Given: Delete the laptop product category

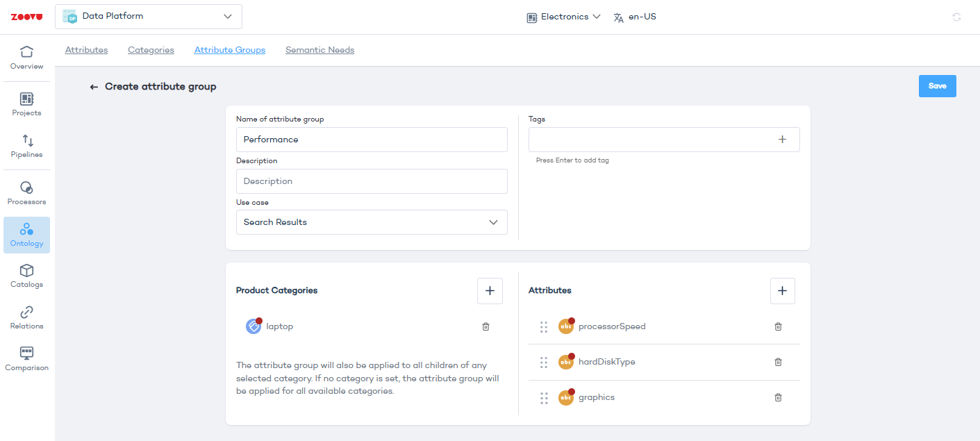Looking at the screenshot, I should 485,326.
